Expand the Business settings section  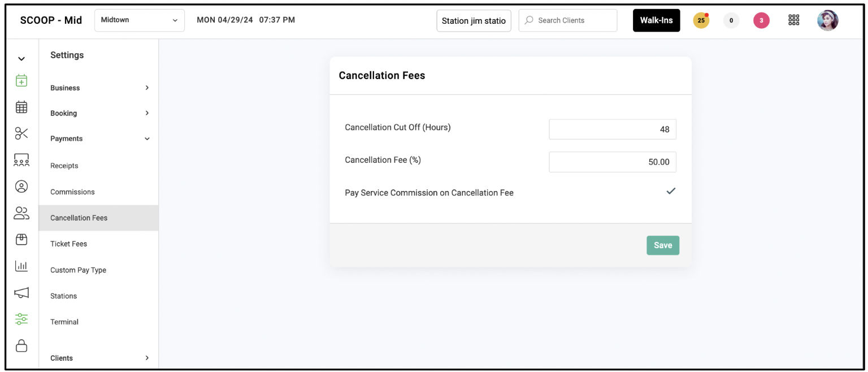[x=99, y=88]
